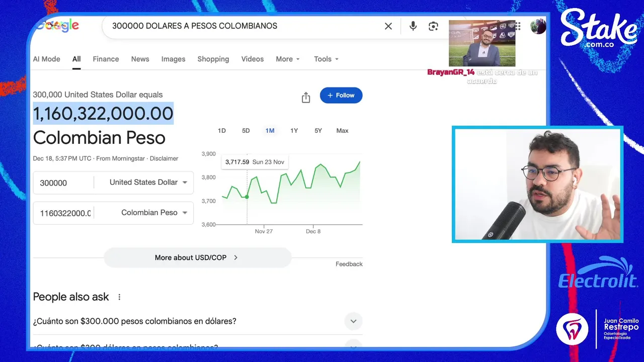The width and height of the screenshot is (644, 362).
Task: Open the Tools dropdown
Action: point(327,59)
